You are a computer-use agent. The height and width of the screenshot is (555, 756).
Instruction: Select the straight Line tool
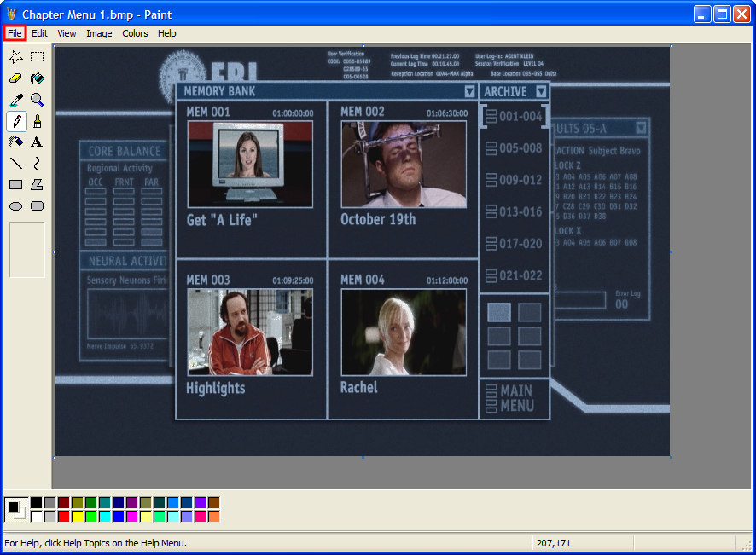pyautogui.click(x=16, y=164)
